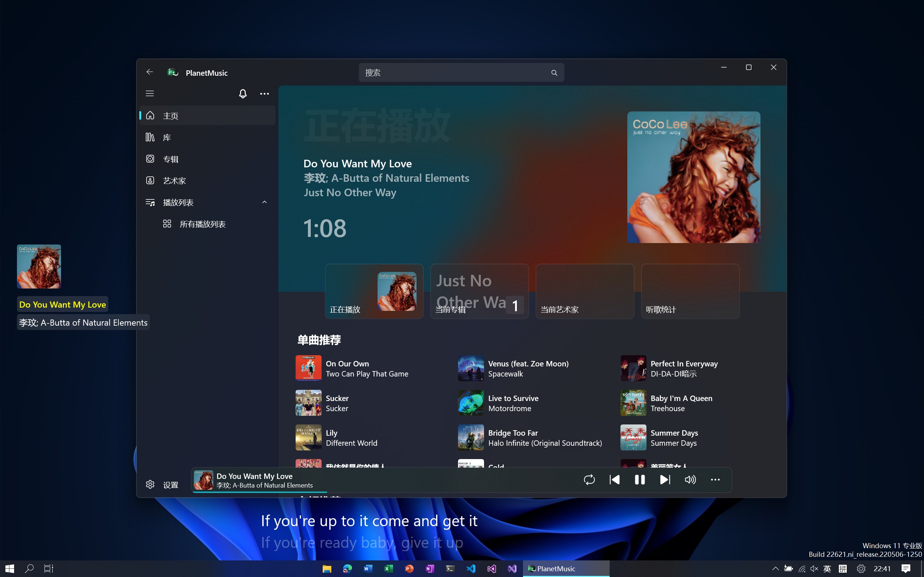
Task: Open player bar more options
Action: (715, 480)
